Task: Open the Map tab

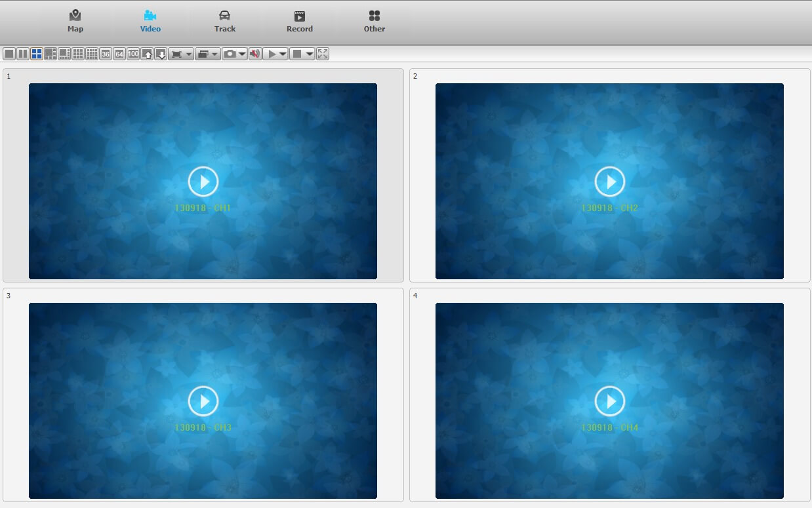Action: (x=75, y=21)
